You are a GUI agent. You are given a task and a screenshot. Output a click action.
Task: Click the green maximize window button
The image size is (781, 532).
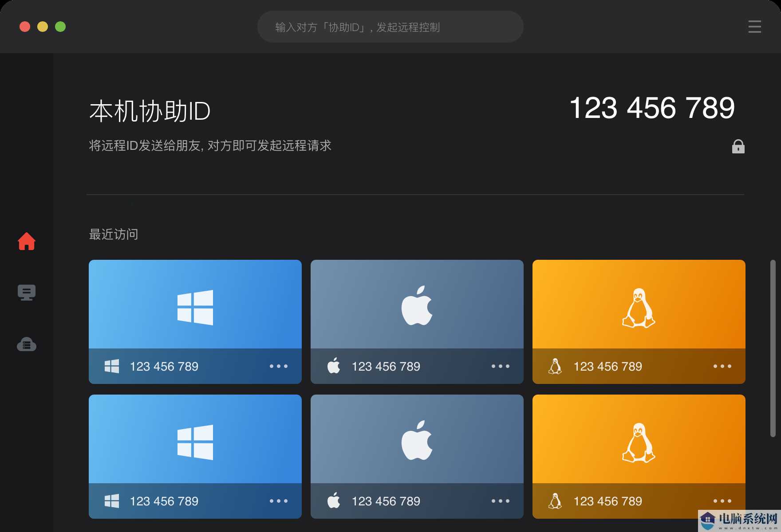point(60,27)
